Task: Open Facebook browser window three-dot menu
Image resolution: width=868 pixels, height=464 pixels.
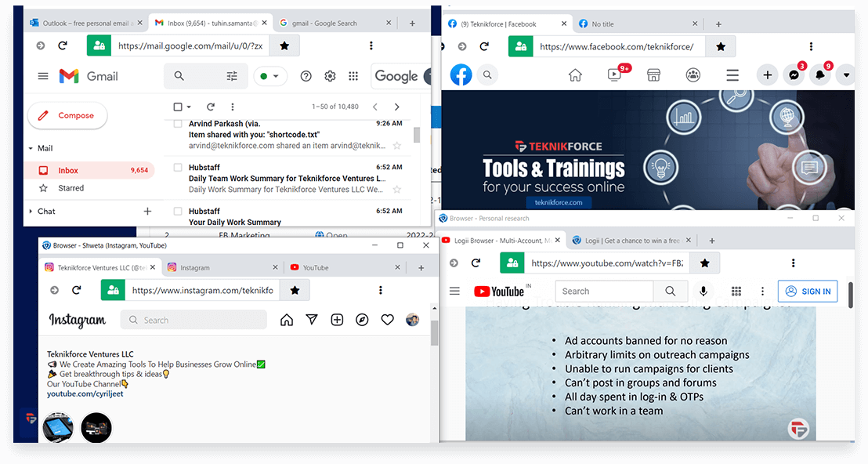Action: (x=811, y=46)
